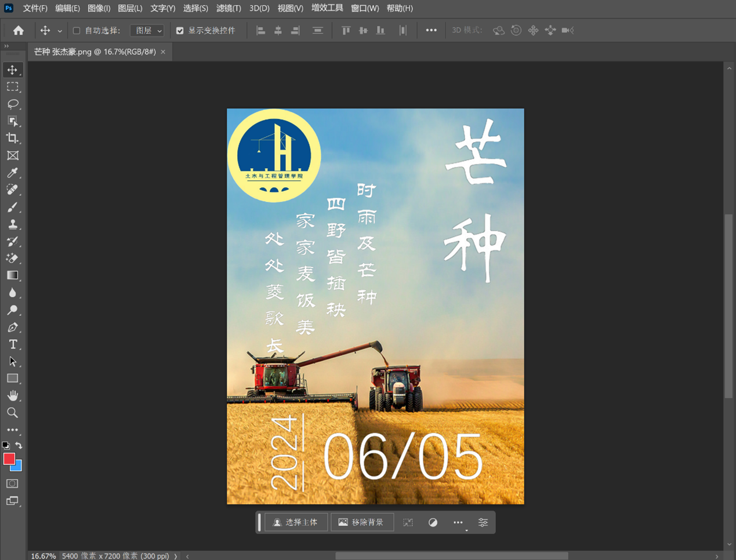The height and width of the screenshot is (560, 736).
Task: Select the Crop tool
Action: (12, 139)
